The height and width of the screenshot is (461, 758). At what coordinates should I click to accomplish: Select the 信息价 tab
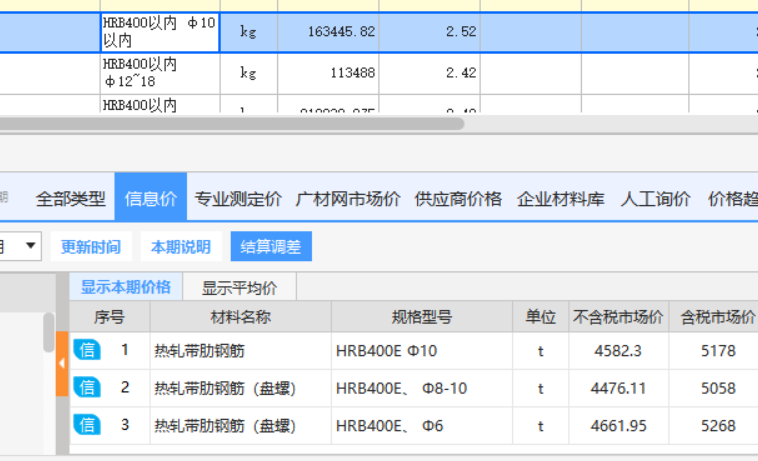click(x=151, y=198)
